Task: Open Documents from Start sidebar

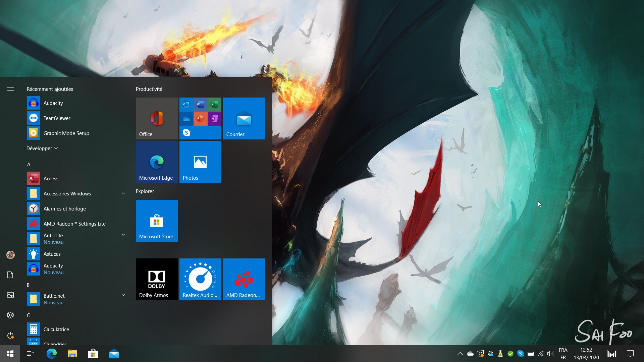Action: point(10,275)
